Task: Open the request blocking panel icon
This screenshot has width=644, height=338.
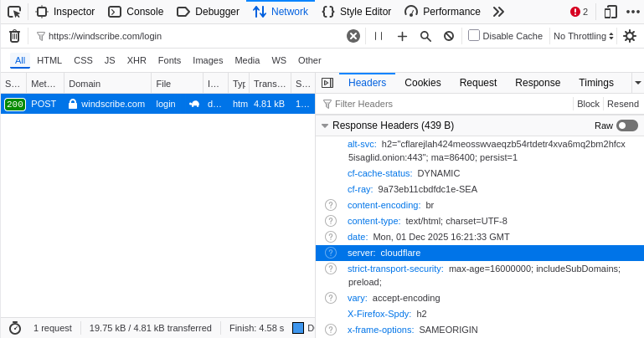Action: pyautogui.click(x=449, y=36)
